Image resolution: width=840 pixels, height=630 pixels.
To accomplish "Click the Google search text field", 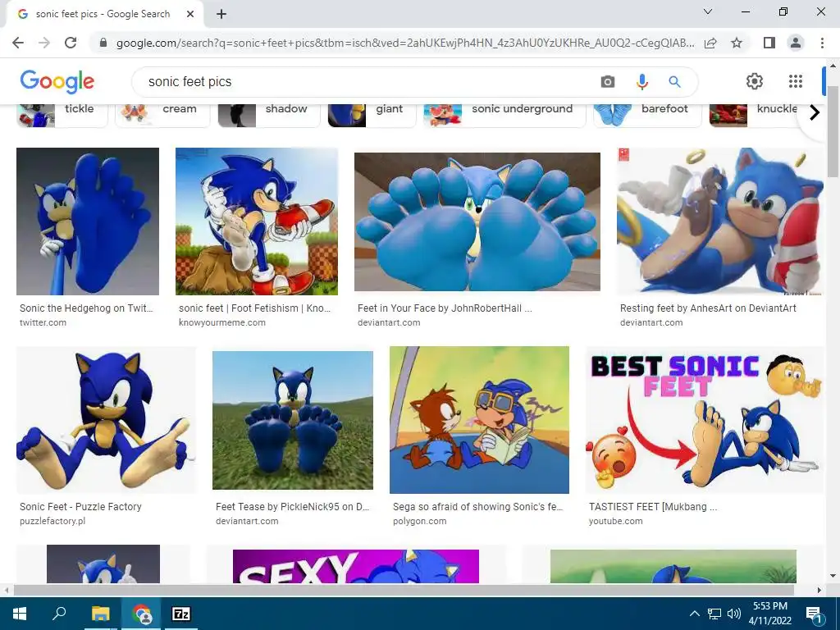I will click(x=370, y=81).
